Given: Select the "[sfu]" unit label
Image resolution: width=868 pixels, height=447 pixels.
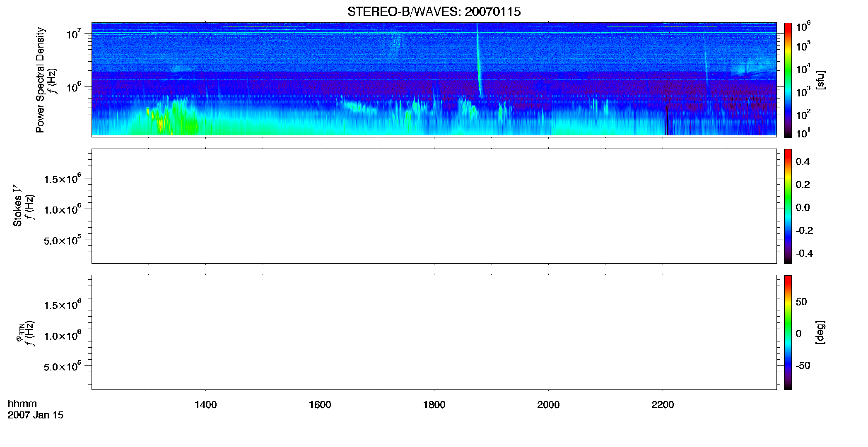Looking at the screenshot, I should point(820,80).
